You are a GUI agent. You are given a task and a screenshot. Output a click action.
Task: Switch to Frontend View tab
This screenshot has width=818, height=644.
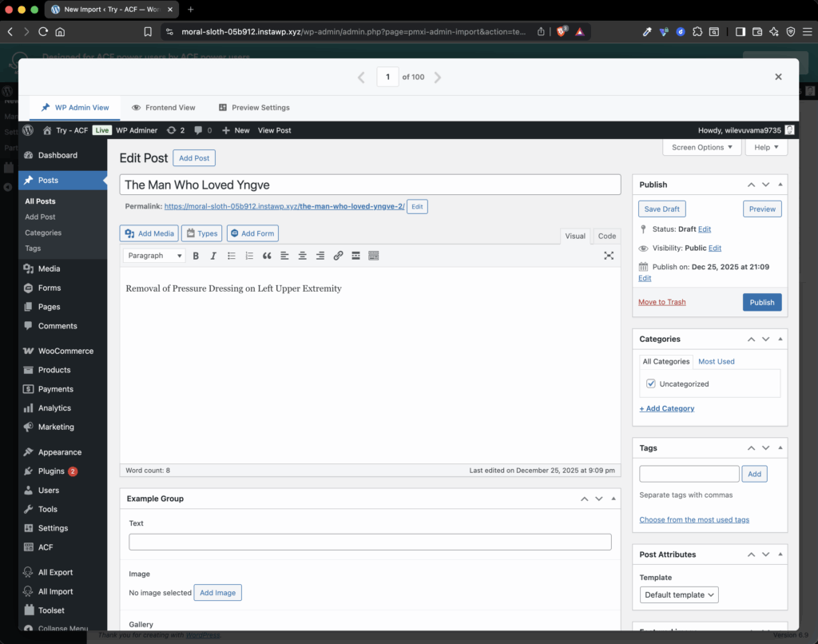click(x=163, y=108)
